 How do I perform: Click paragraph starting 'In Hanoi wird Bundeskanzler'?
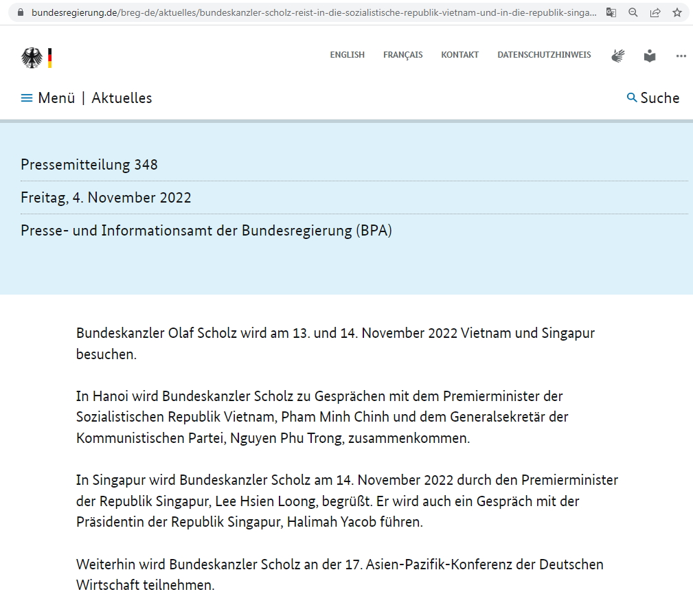[x=322, y=417]
